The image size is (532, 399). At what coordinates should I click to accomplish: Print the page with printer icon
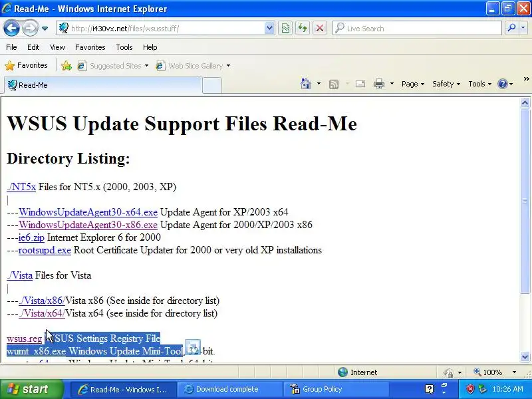coord(379,84)
